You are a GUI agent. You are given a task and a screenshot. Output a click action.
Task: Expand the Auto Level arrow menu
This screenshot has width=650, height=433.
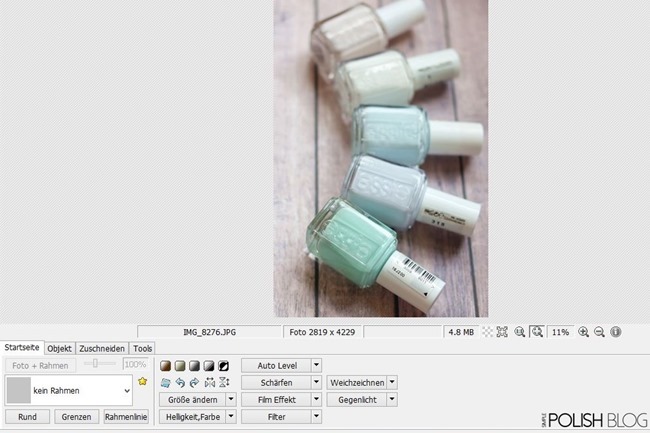(x=316, y=365)
